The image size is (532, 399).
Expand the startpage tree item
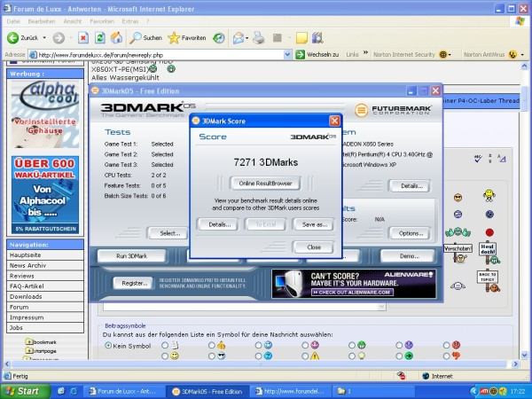pyautogui.click(x=29, y=351)
